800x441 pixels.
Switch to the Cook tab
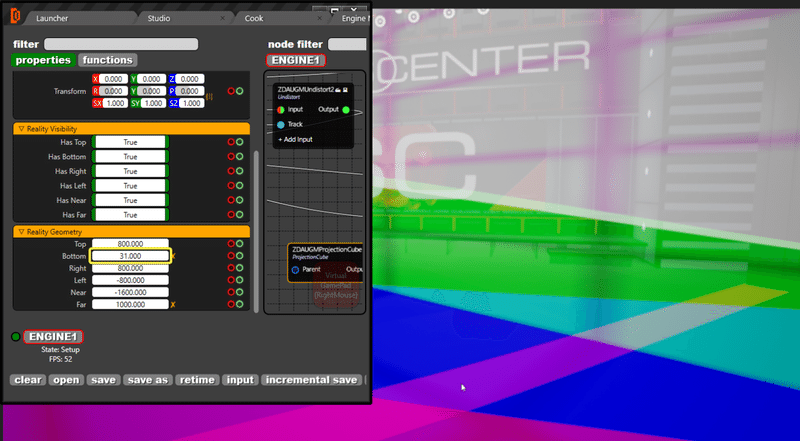tap(254, 18)
